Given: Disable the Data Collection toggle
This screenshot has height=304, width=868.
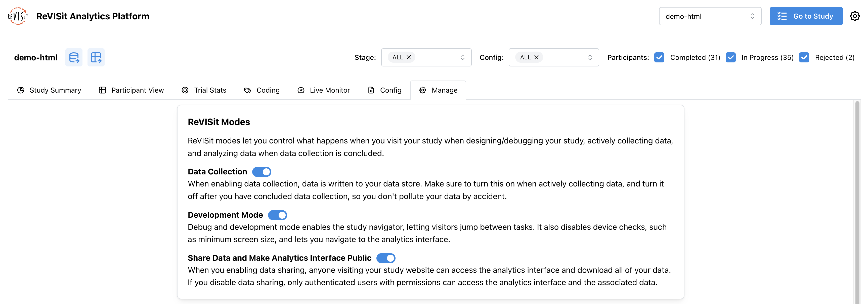Looking at the screenshot, I should coord(262,172).
